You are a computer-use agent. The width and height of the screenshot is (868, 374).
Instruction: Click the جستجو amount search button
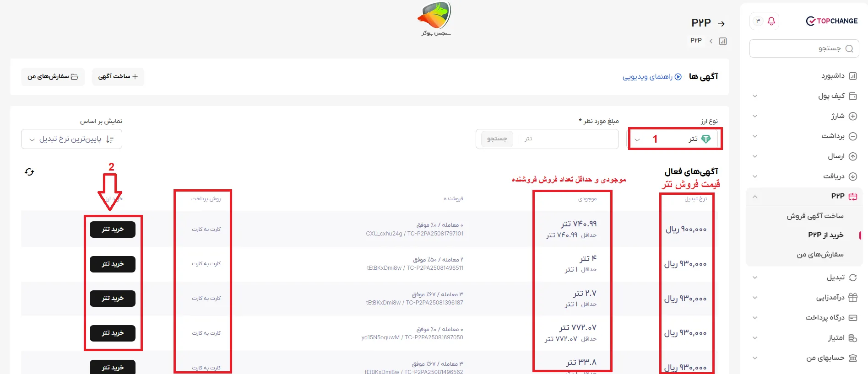point(497,139)
